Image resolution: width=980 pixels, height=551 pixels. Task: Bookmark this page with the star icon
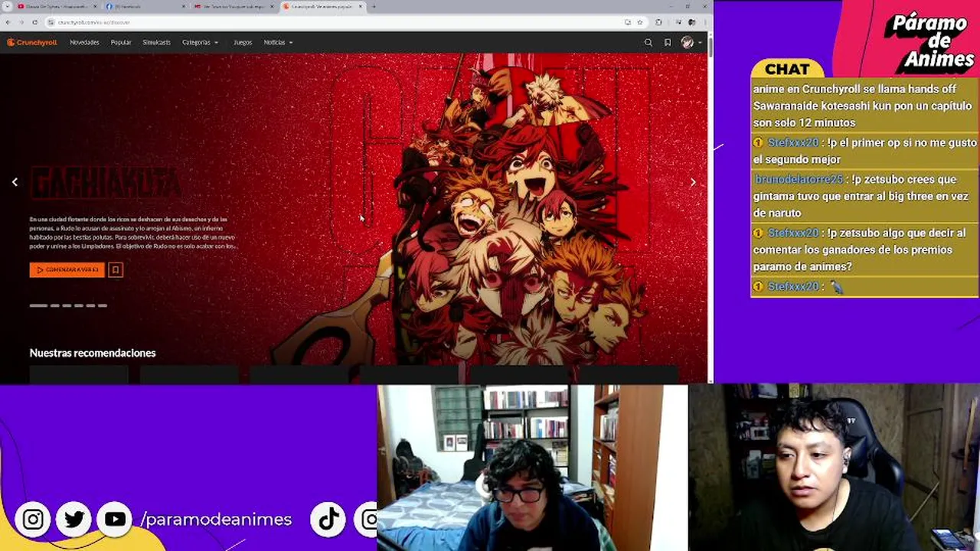click(639, 22)
